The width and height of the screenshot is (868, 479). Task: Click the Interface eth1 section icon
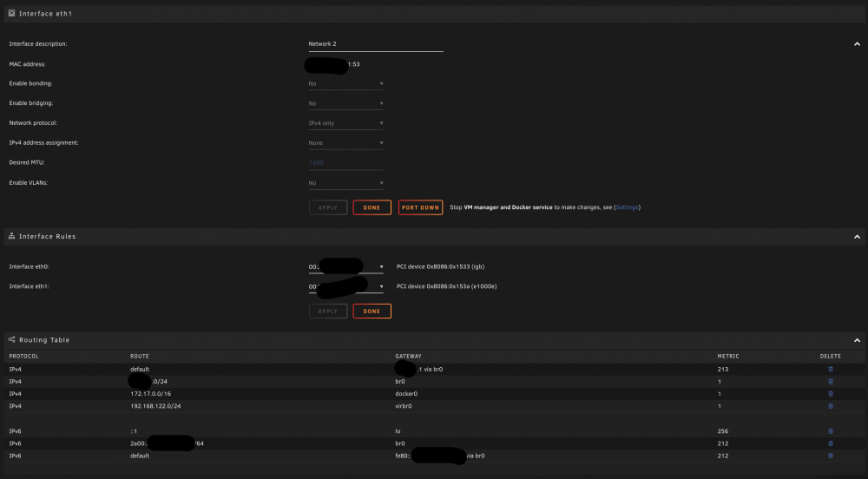click(11, 13)
